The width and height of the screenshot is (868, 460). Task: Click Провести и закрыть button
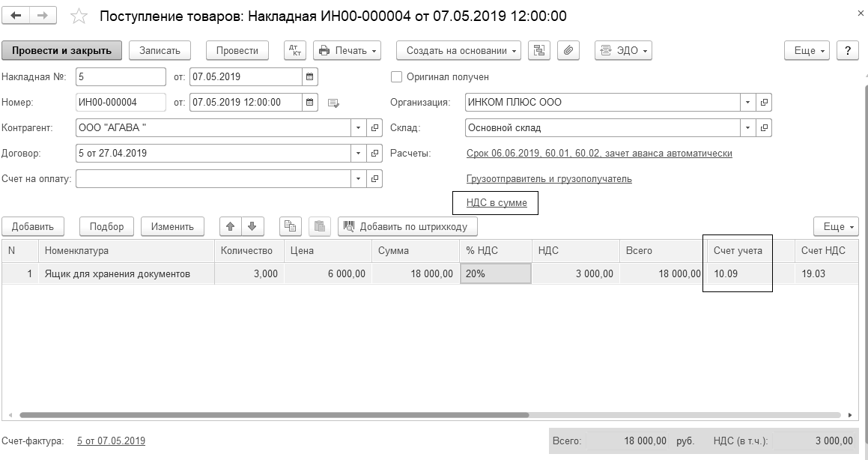(x=61, y=50)
